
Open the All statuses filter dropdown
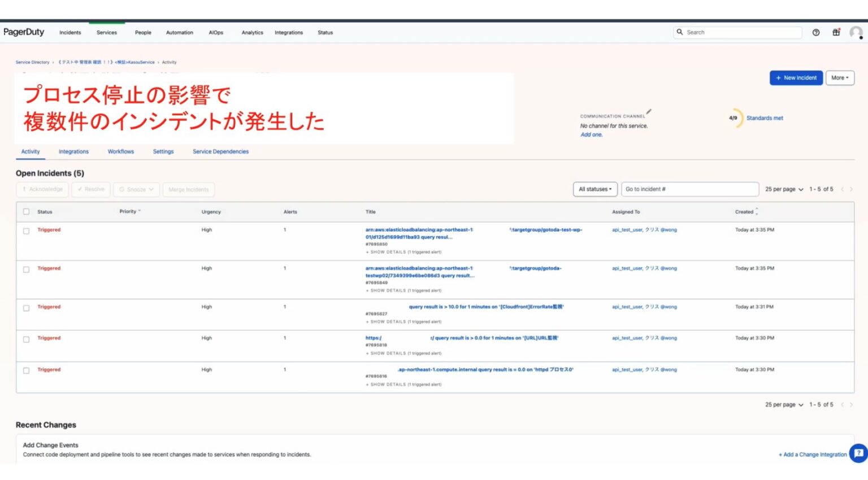point(594,189)
